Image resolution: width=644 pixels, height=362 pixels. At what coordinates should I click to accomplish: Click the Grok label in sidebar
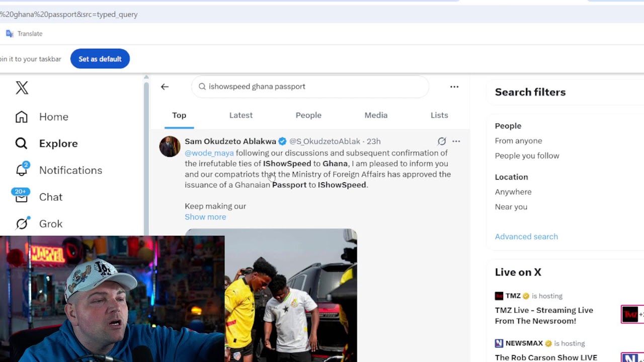[x=51, y=223]
